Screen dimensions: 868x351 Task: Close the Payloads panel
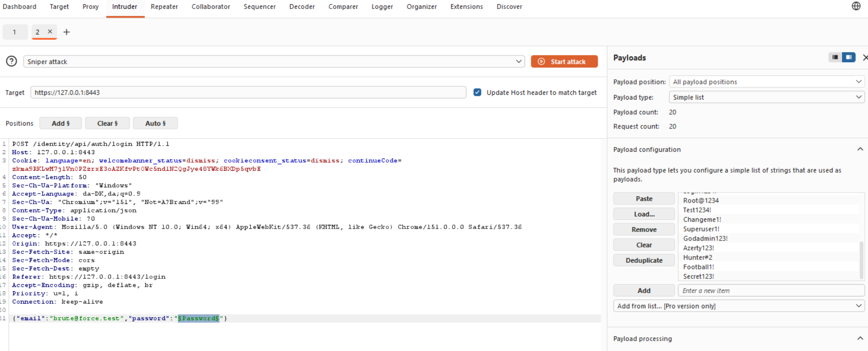(x=865, y=57)
